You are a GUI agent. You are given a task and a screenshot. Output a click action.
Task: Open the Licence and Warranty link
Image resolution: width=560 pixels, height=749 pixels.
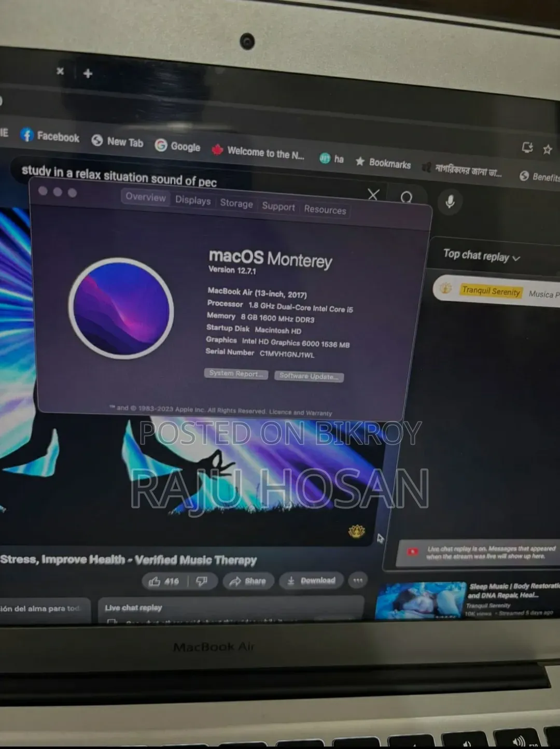point(301,413)
